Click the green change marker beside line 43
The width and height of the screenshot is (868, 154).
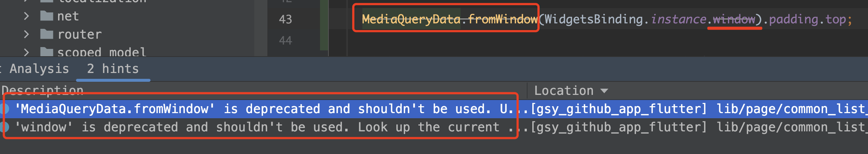coord(324,25)
